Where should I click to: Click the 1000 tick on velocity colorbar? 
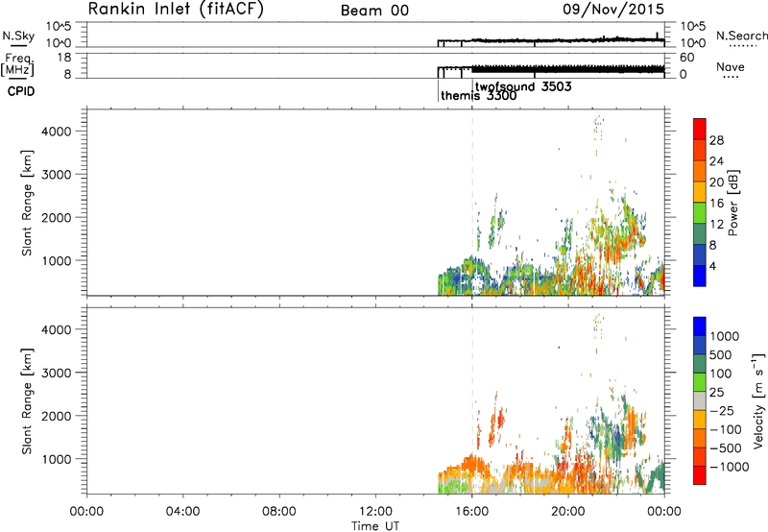click(725, 336)
